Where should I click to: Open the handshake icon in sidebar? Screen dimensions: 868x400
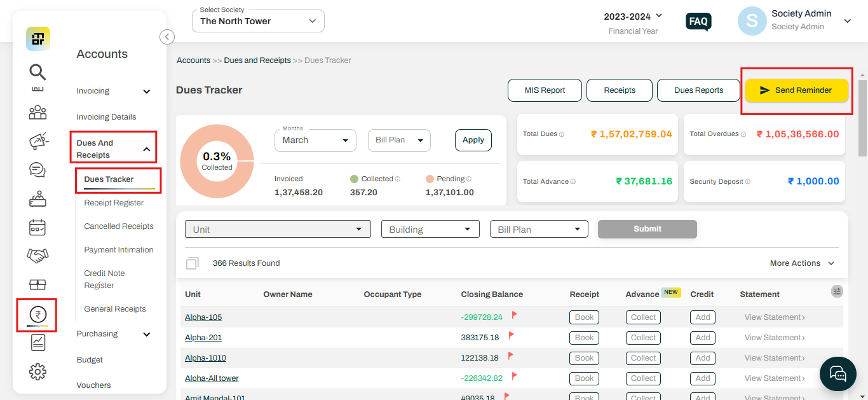click(x=37, y=256)
